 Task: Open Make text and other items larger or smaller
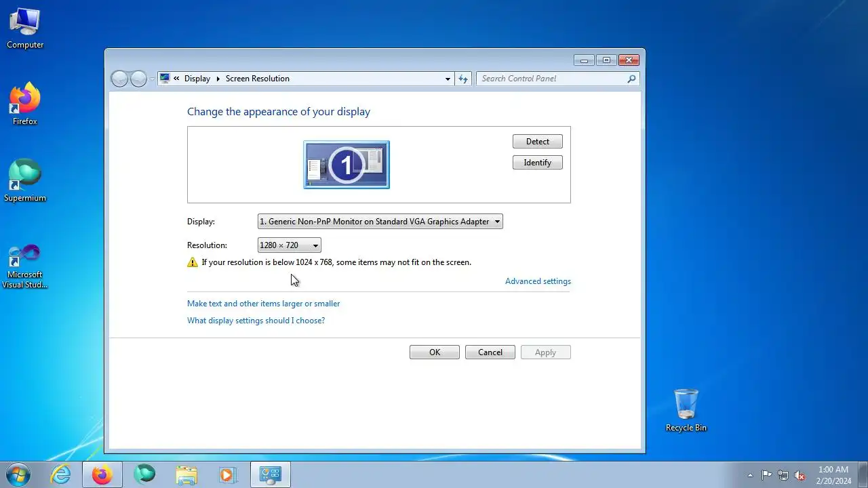(264, 304)
